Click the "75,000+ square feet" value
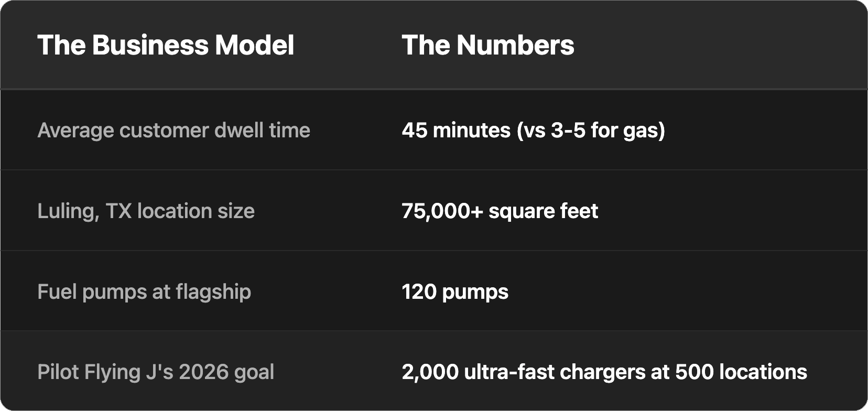The width and height of the screenshot is (868, 411). click(500, 211)
